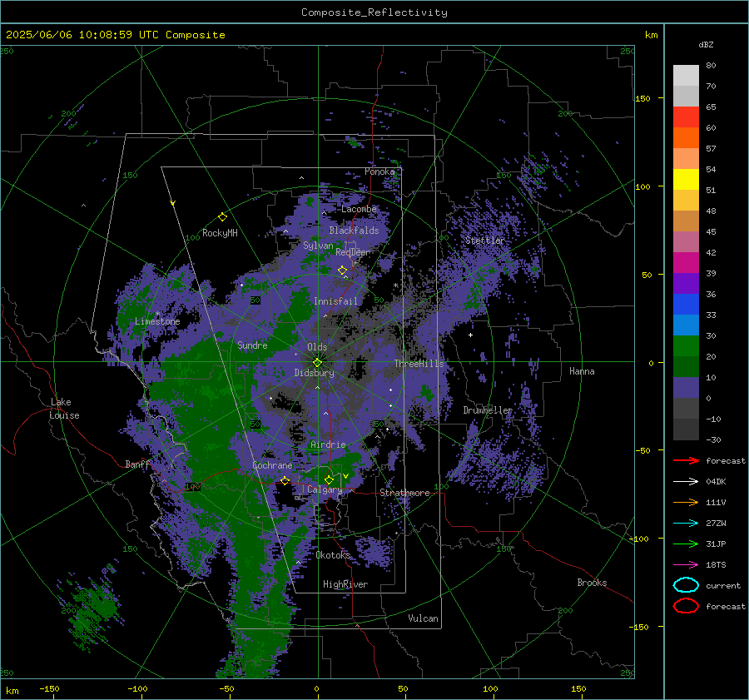
Task: Click the RockyMH label
Action: (x=220, y=233)
